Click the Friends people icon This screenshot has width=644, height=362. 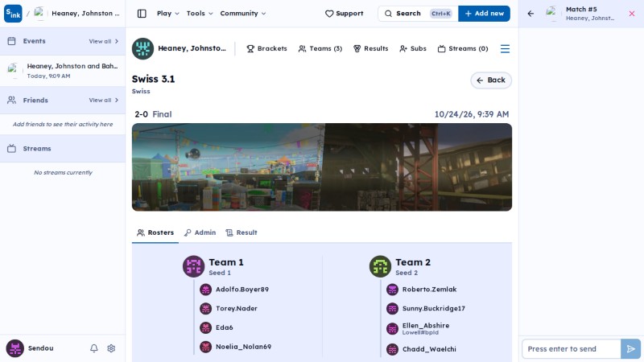tap(11, 100)
